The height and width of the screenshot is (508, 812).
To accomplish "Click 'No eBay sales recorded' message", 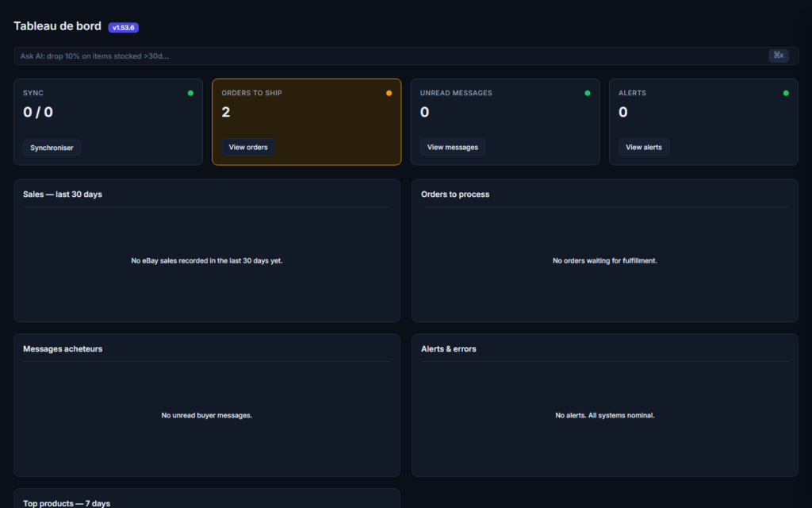I will point(207,260).
